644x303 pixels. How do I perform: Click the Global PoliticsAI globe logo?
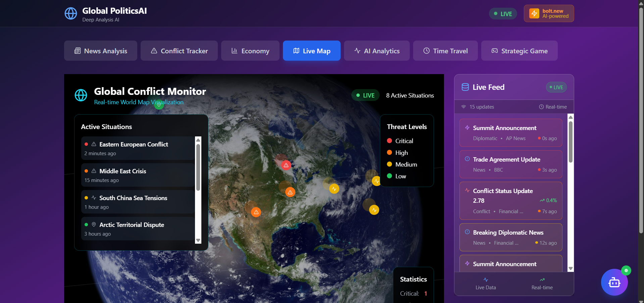(x=71, y=14)
